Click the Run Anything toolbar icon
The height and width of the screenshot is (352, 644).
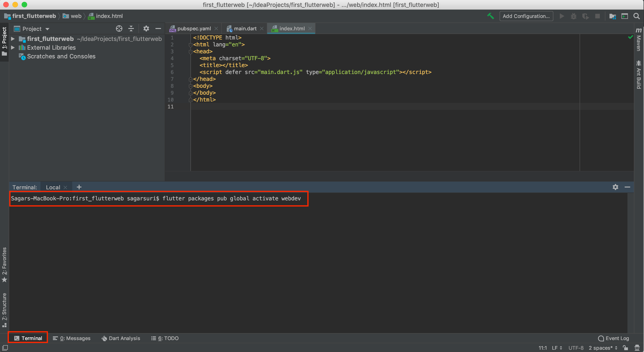(624, 16)
